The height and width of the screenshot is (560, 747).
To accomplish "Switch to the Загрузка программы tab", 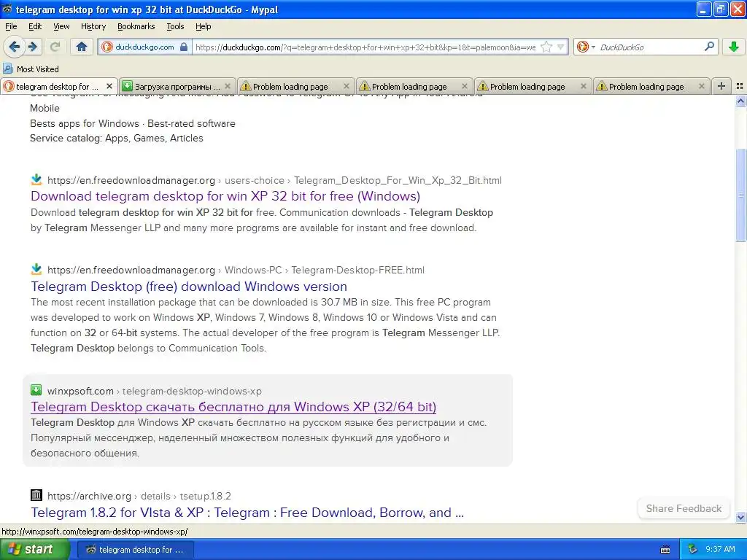I will coord(177,86).
